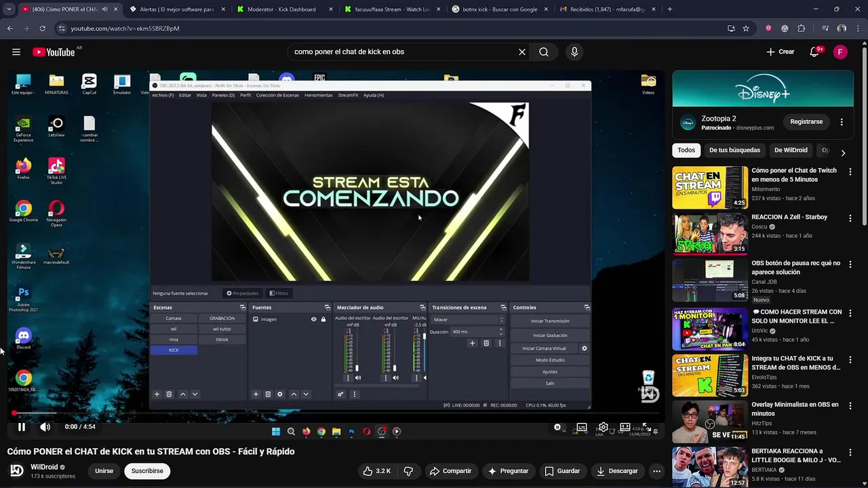
Task: Switch to botrix kick Google tab
Action: pos(499,9)
